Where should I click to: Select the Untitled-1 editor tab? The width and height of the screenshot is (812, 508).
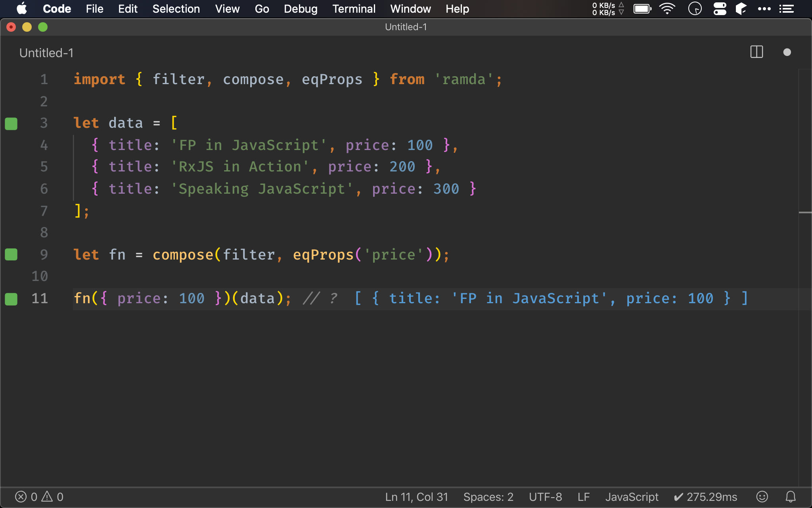(x=46, y=53)
